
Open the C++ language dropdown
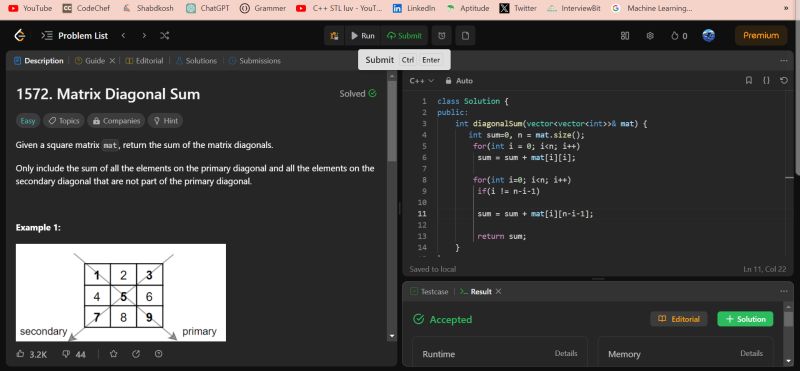pos(421,81)
